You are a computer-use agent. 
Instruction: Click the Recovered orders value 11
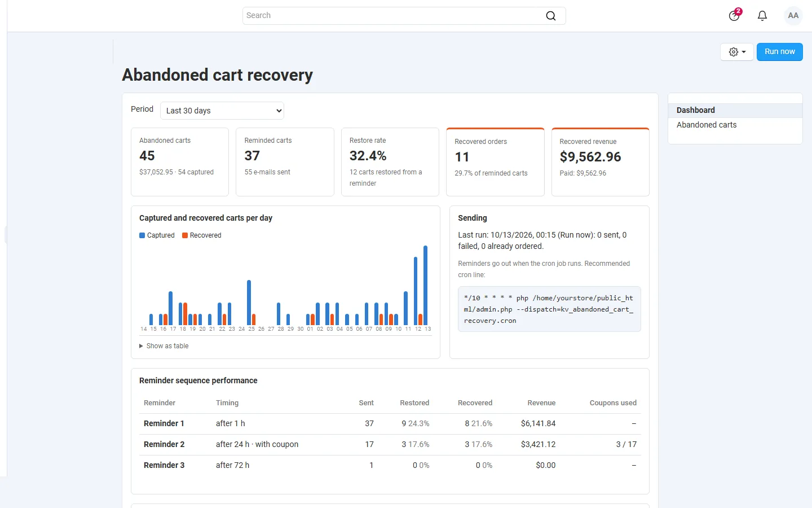pyautogui.click(x=462, y=157)
